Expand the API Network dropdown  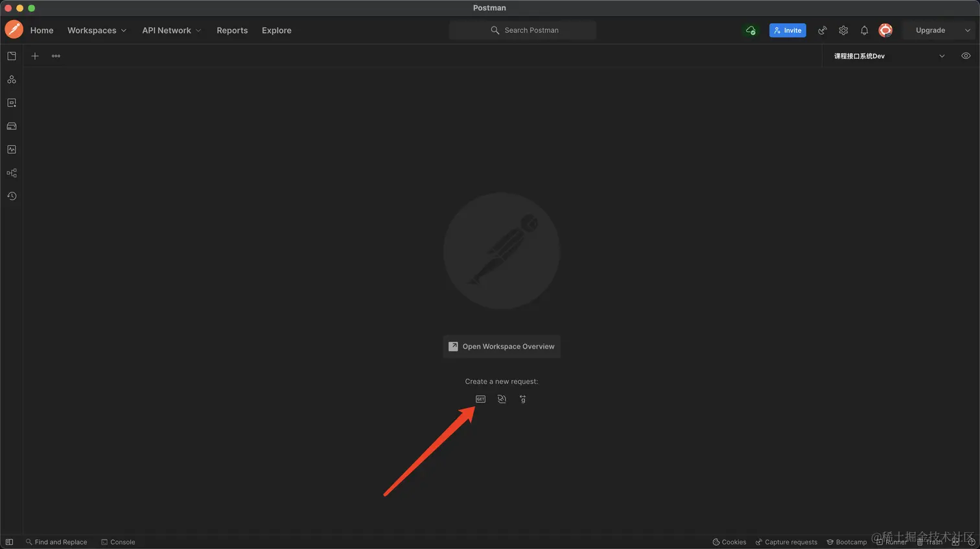pyautogui.click(x=171, y=30)
